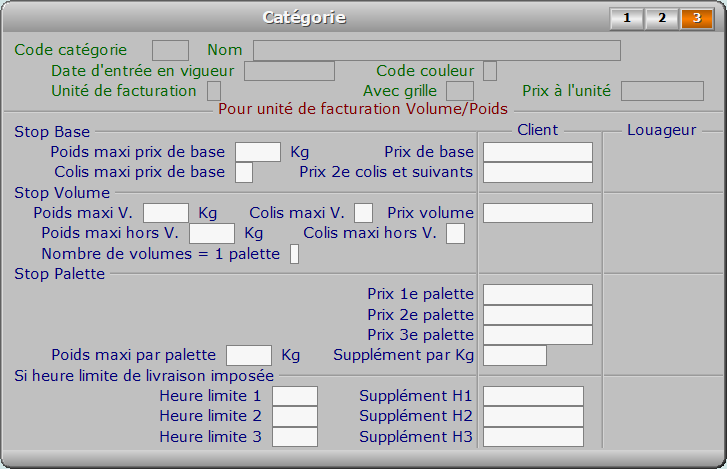727x469 pixels.
Task: Select the Prix volume field
Action: tap(538, 213)
